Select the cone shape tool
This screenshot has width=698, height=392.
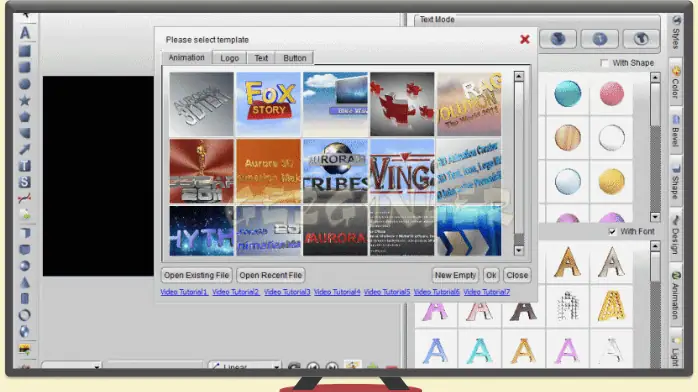(25, 283)
